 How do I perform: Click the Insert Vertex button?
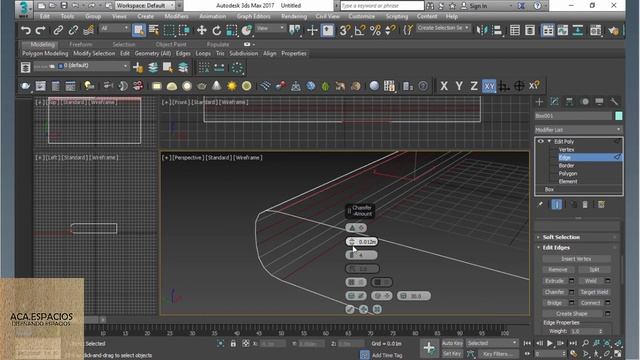tap(576, 259)
